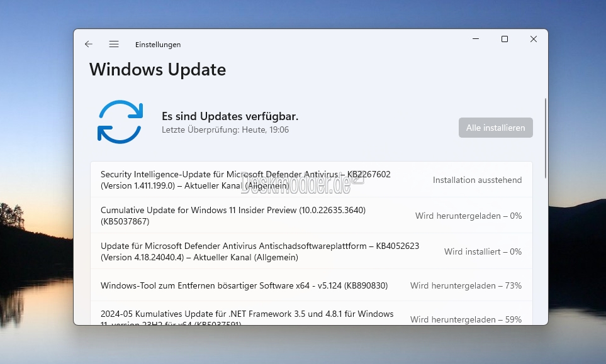Click the Es sind Updates verfügbar heading

point(230,116)
